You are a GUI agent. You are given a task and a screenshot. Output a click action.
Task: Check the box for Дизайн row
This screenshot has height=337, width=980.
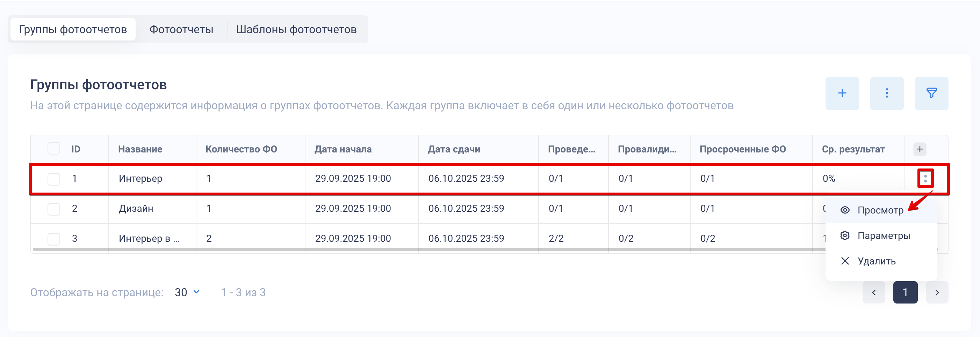(x=53, y=209)
